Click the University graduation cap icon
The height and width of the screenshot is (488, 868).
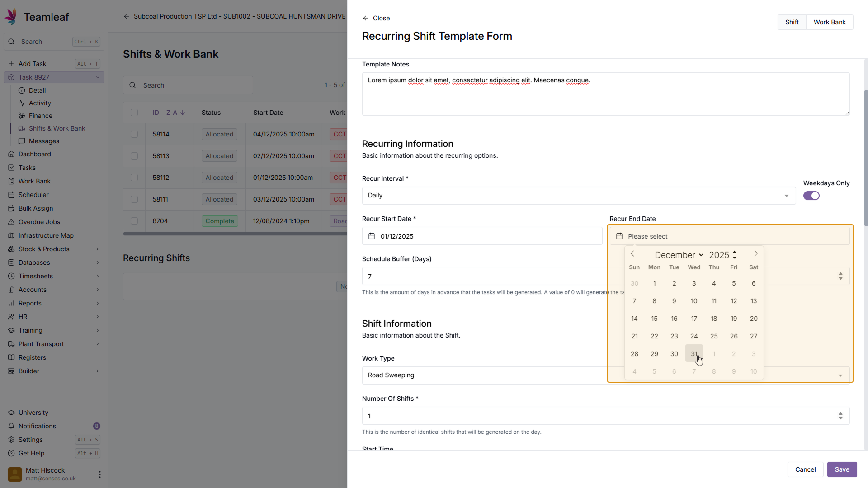[x=11, y=413]
